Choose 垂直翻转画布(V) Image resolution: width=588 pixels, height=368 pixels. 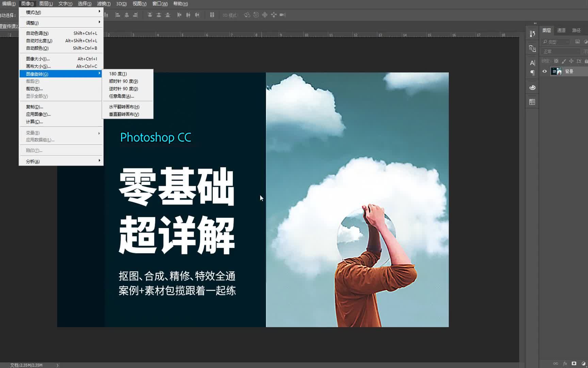(128, 114)
